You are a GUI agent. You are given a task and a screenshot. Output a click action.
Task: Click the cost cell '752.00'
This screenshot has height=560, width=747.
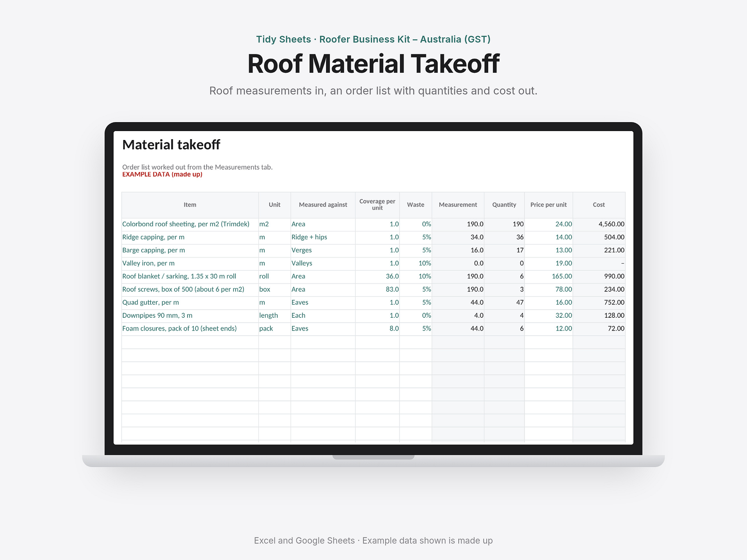[599, 303]
